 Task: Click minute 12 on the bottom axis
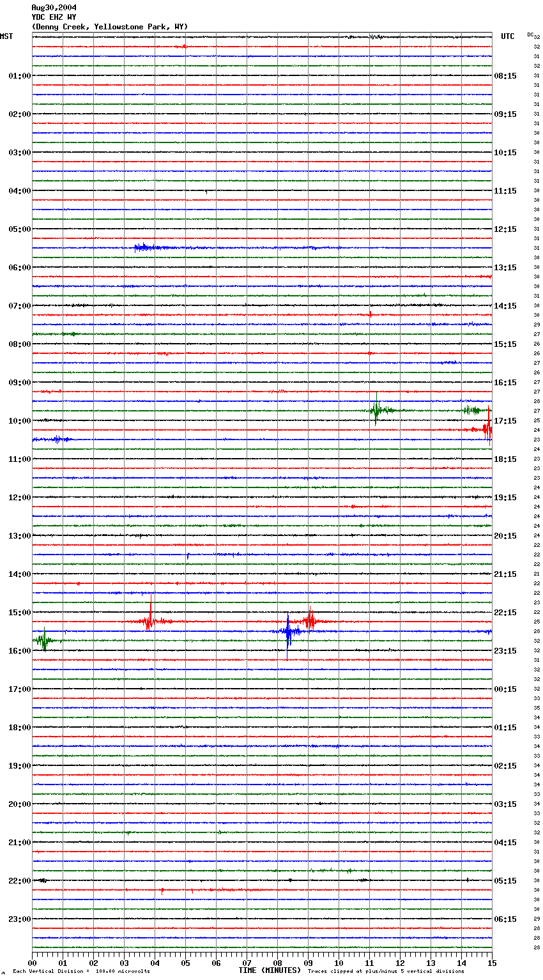coord(400,963)
